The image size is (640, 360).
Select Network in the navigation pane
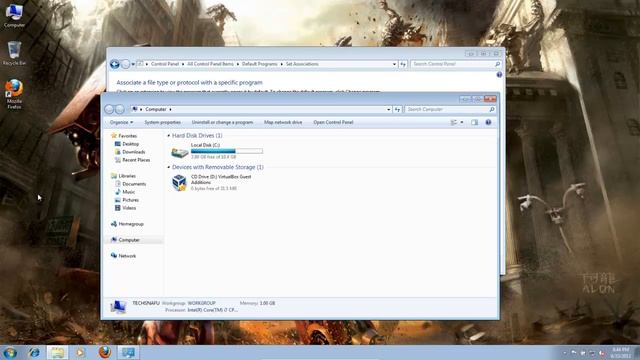[123, 256]
